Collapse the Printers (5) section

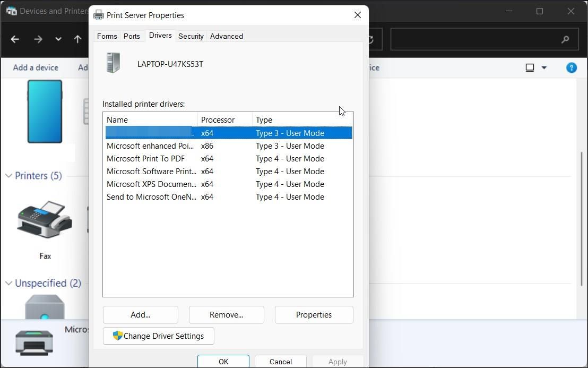click(8, 175)
